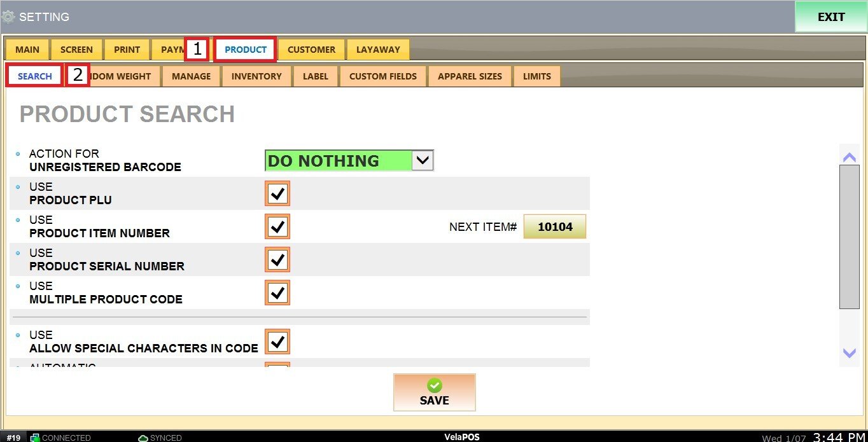Click the vertical scrollbar thumb
Viewport: 868px width, 442px height.
tap(849, 237)
